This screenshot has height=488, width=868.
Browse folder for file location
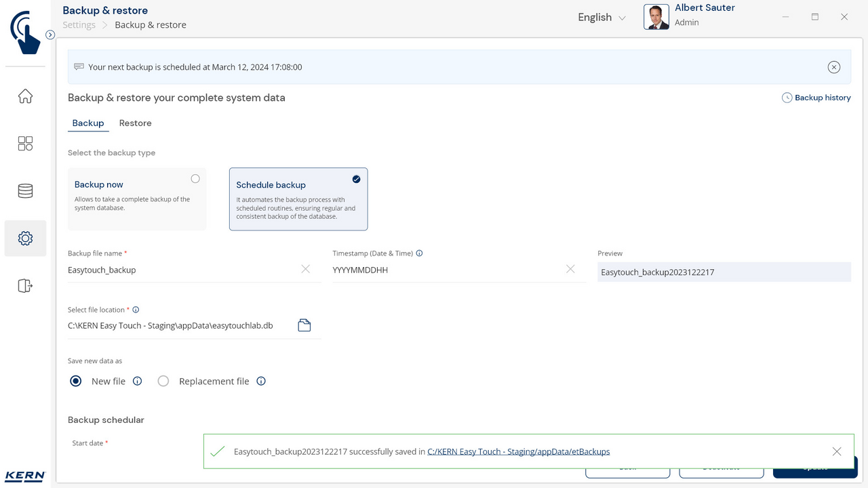click(x=304, y=325)
